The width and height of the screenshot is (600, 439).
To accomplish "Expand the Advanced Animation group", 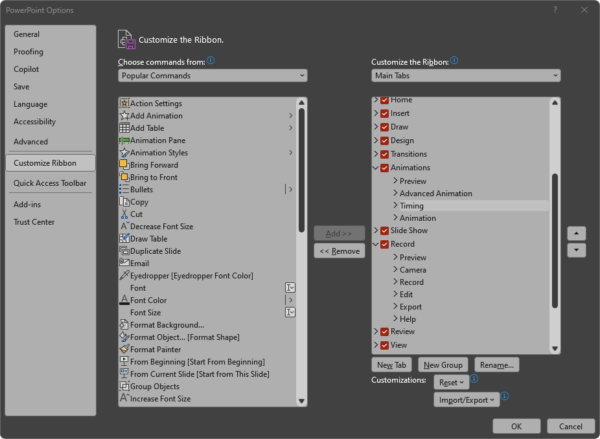I will pyautogui.click(x=395, y=193).
